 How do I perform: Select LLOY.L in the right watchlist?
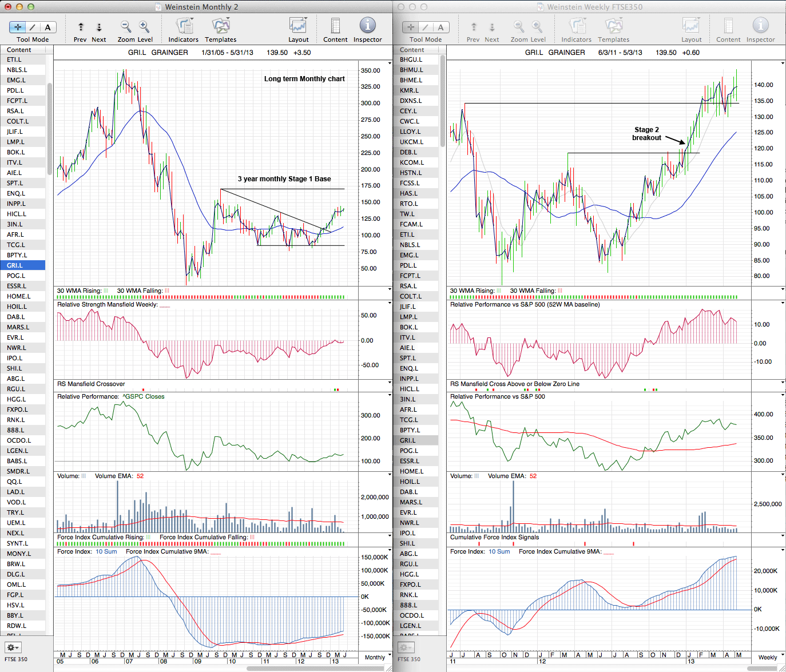click(411, 132)
